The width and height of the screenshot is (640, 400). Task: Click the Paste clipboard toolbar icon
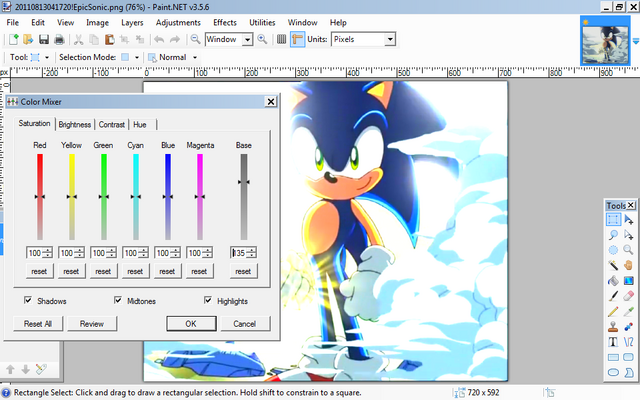(x=109, y=40)
